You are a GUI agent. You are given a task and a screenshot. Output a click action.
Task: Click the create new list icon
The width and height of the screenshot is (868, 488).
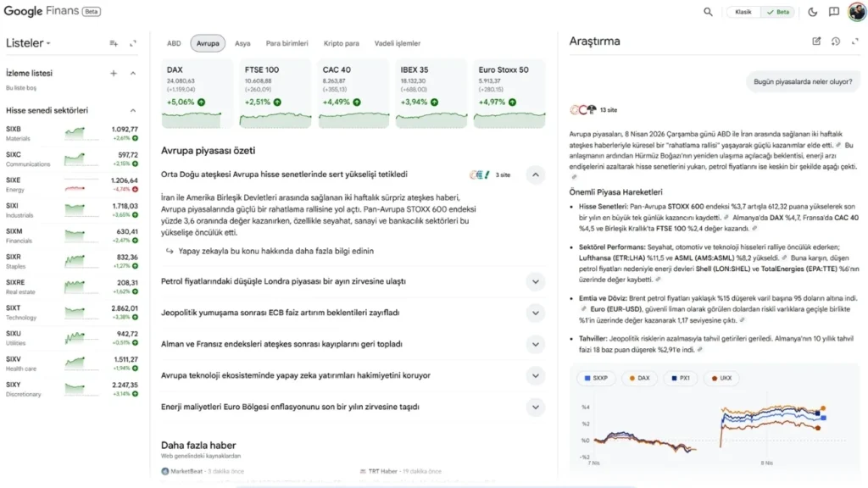114,43
